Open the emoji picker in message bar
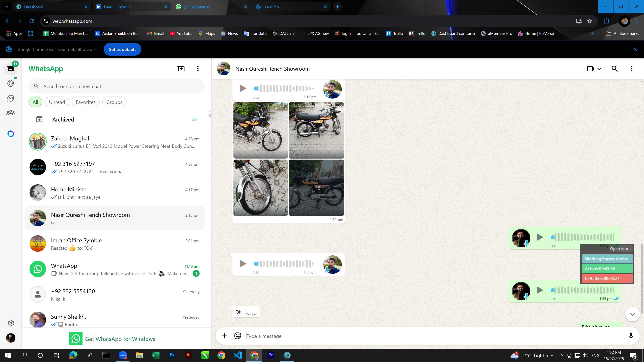Viewport: 644px width, 362px height. point(237,336)
